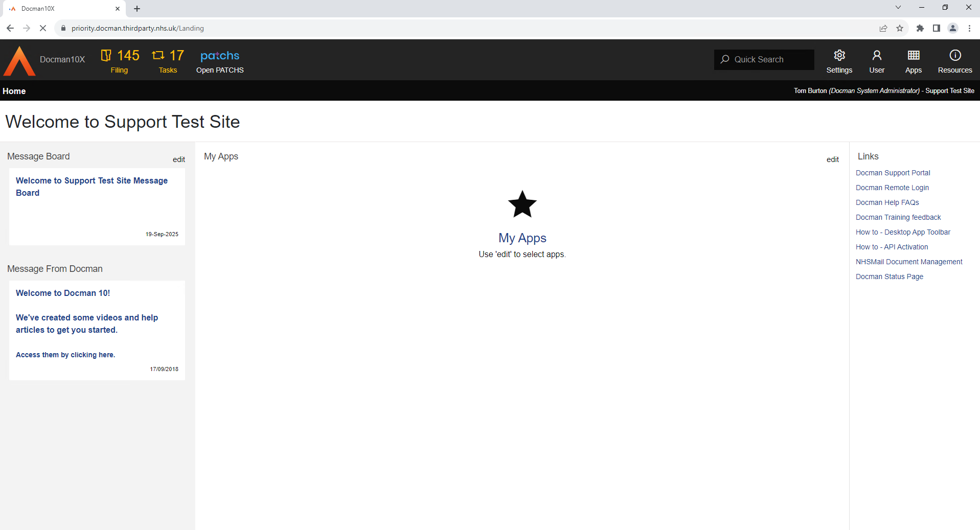Click the Quick Search field
The height and width of the screenshot is (530, 980).
coord(764,59)
